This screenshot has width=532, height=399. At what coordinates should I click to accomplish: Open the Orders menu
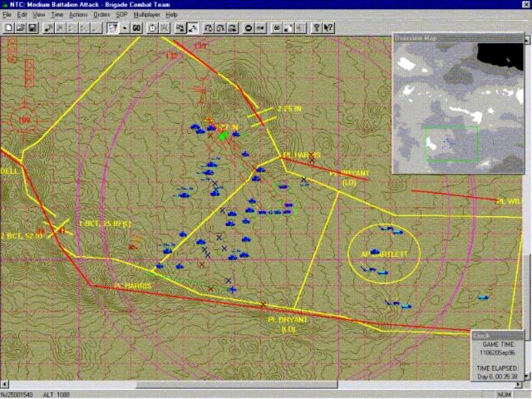click(x=101, y=15)
